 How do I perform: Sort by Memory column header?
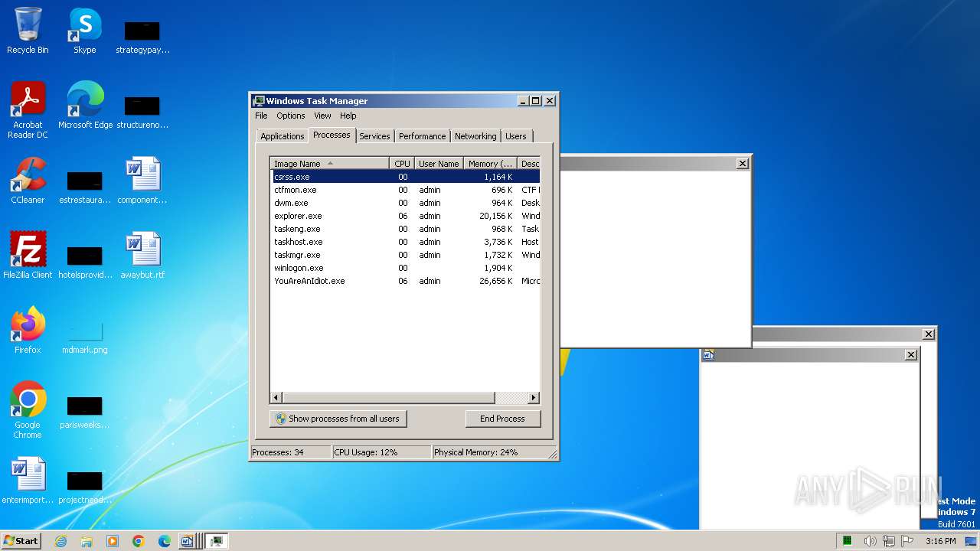coord(490,163)
